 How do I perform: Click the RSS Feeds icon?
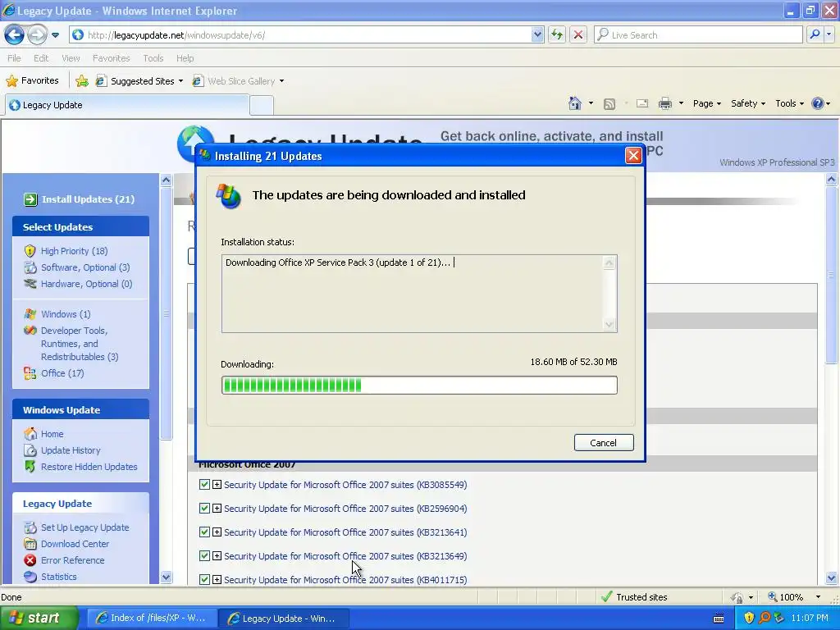(x=609, y=104)
